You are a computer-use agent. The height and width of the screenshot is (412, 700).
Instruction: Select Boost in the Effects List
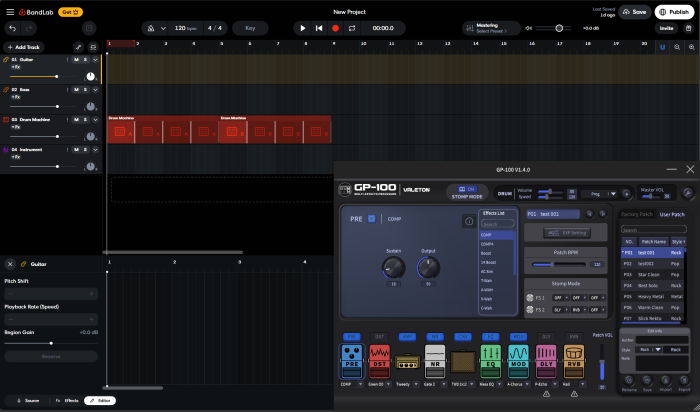[x=496, y=253]
